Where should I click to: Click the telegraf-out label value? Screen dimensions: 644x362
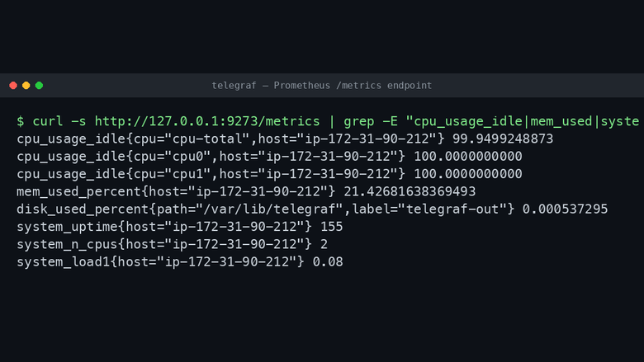coord(452,209)
